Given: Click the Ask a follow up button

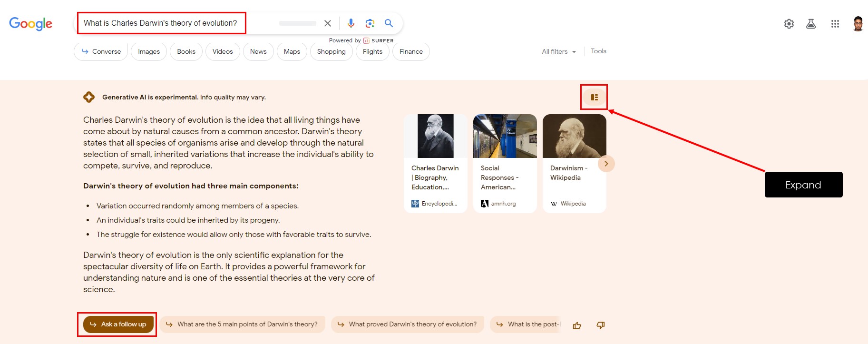Looking at the screenshot, I should pos(118,324).
